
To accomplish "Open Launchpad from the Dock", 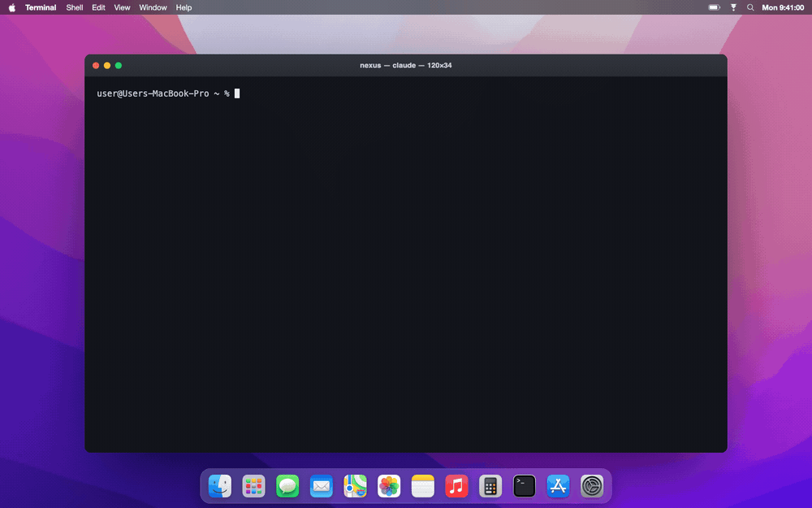I will [253, 486].
